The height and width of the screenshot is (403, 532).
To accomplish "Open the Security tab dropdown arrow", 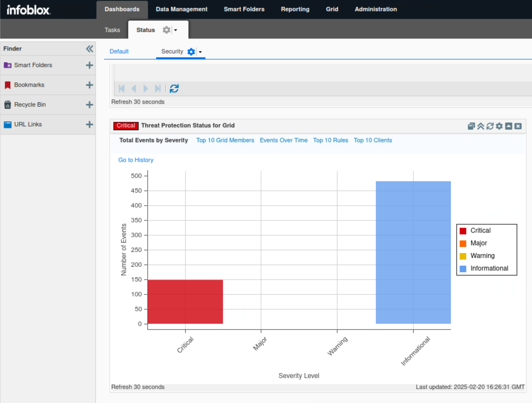I will 200,52.
